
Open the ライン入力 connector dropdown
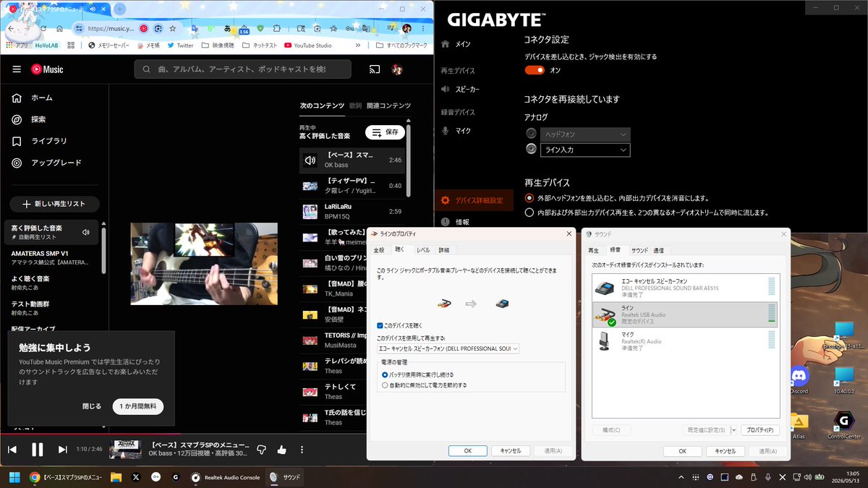tap(585, 150)
